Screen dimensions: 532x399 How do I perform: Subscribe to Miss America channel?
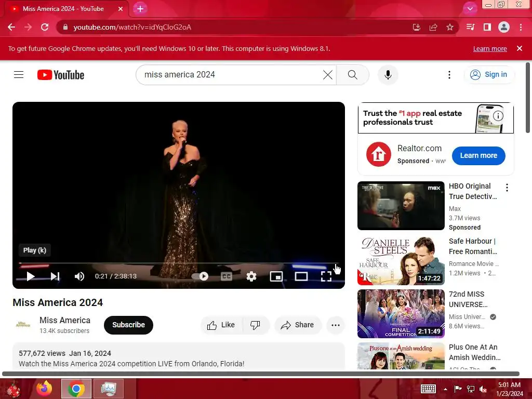(129, 325)
